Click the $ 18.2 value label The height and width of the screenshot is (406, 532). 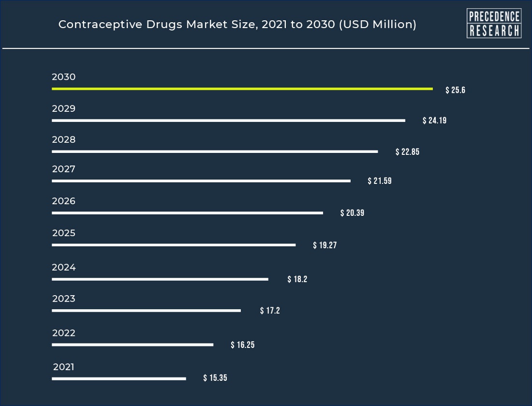(297, 279)
